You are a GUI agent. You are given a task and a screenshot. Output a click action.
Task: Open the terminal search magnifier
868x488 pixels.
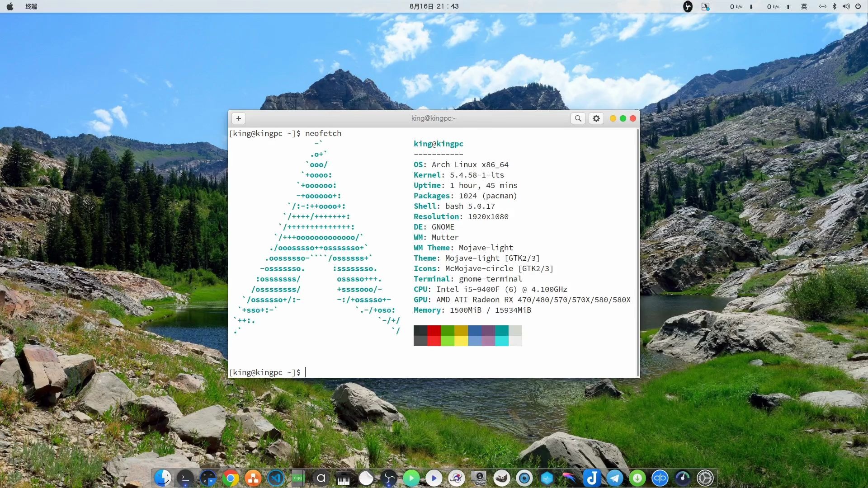[578, 118]
